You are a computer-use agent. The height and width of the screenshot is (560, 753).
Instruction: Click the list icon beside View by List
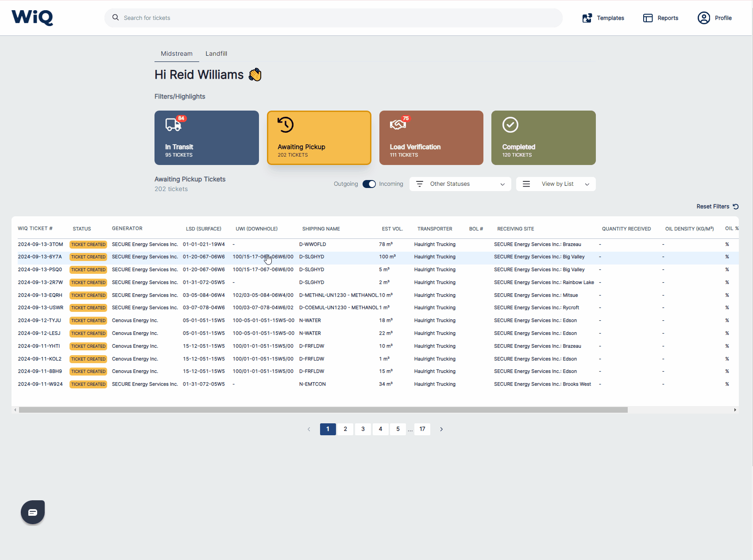[x=526, y=184]
